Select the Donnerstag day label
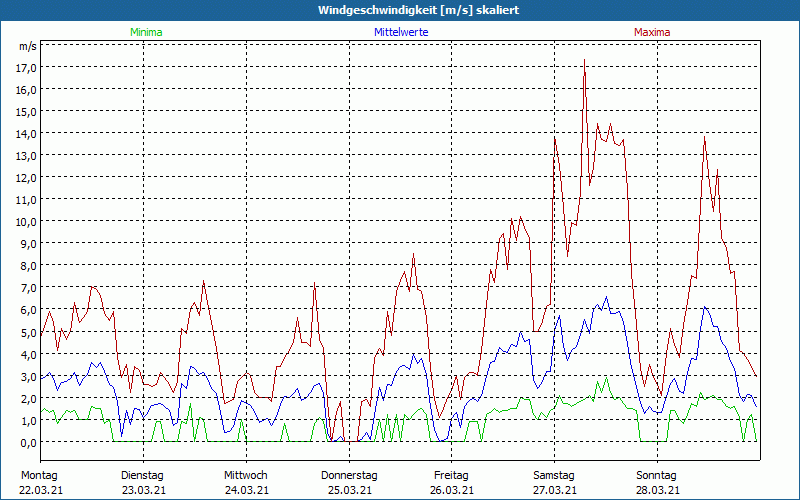 click(349, 475)
